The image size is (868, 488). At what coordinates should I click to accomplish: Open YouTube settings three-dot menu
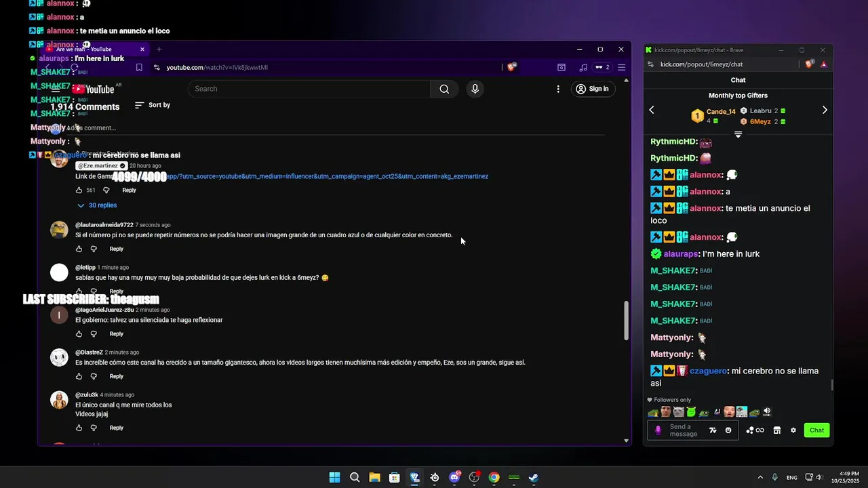click(558, 89)
